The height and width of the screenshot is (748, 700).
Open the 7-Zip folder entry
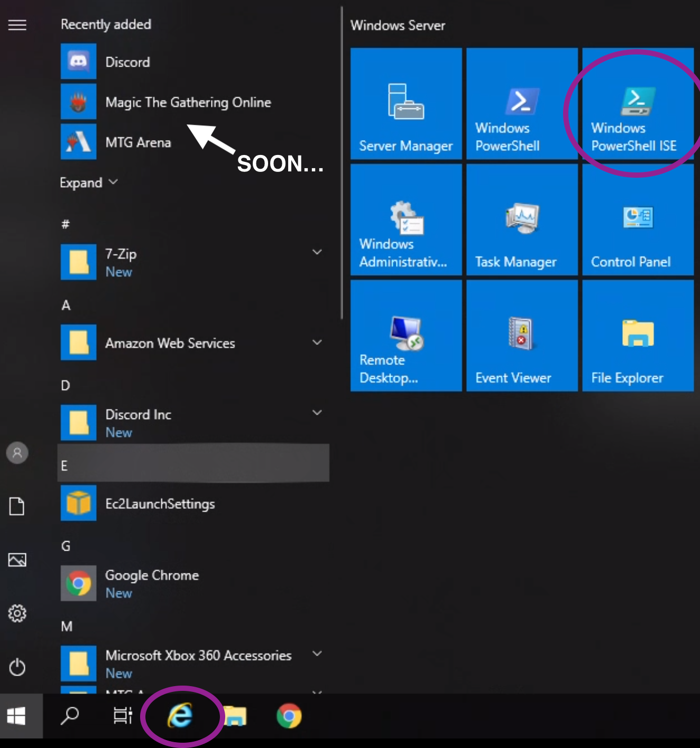coord(194,262)
